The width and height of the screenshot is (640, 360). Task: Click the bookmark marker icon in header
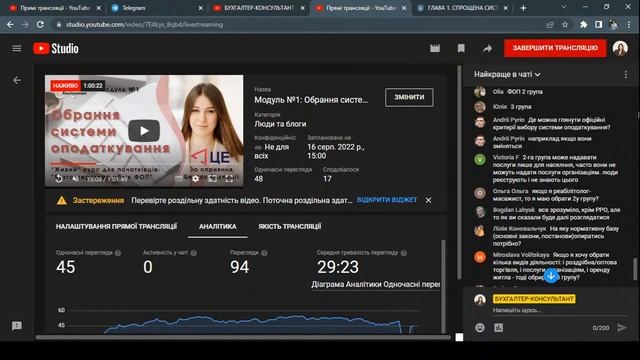(461, 49)
